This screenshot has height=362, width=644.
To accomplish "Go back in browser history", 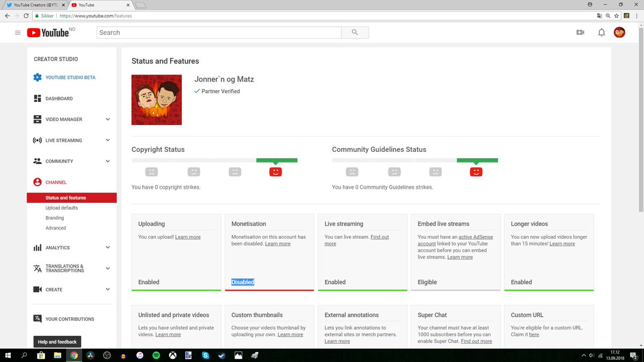I will click(x=7, y=16).
